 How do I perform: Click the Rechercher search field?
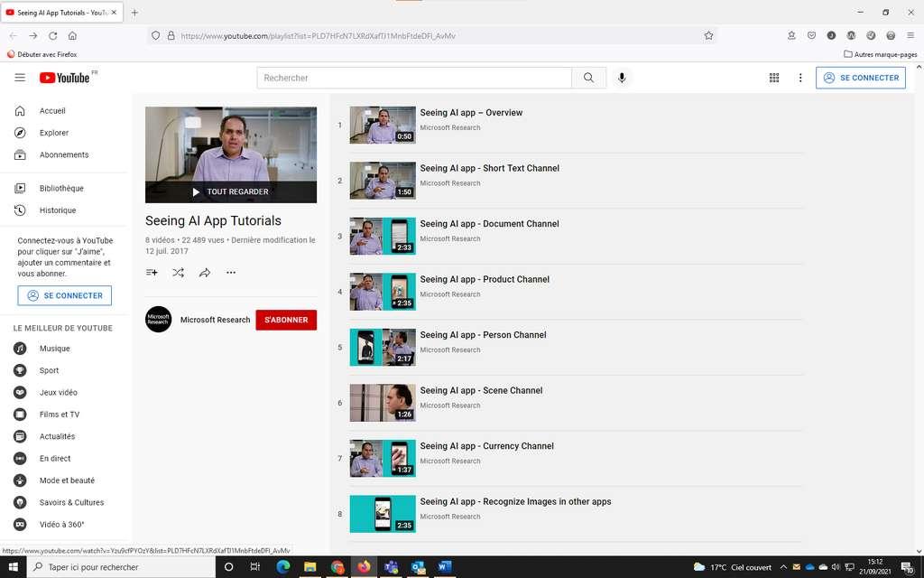click(414, 78)
